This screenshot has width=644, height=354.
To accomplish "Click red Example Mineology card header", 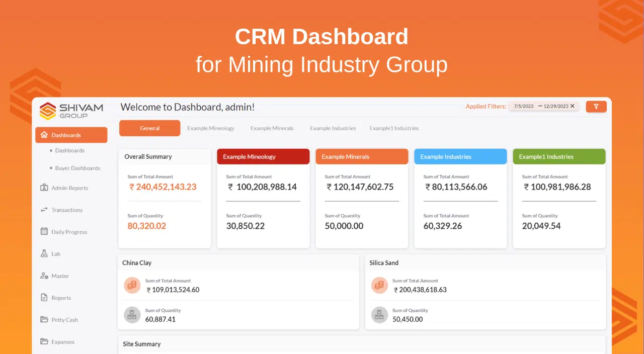I will [x=263, y=156].
